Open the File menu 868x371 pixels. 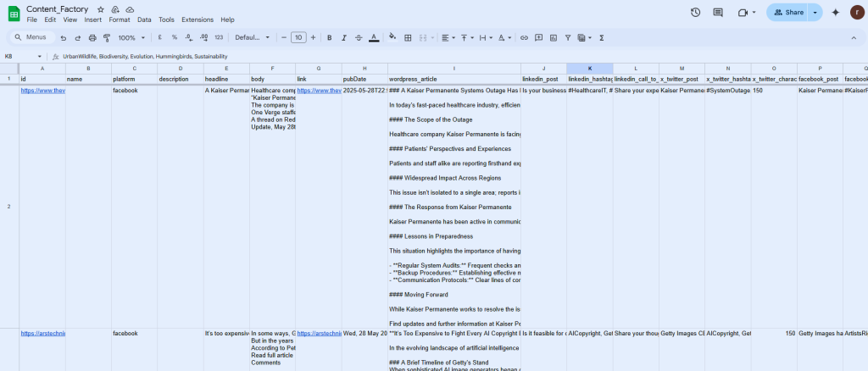pyautogui.click(x=31, y=19)
